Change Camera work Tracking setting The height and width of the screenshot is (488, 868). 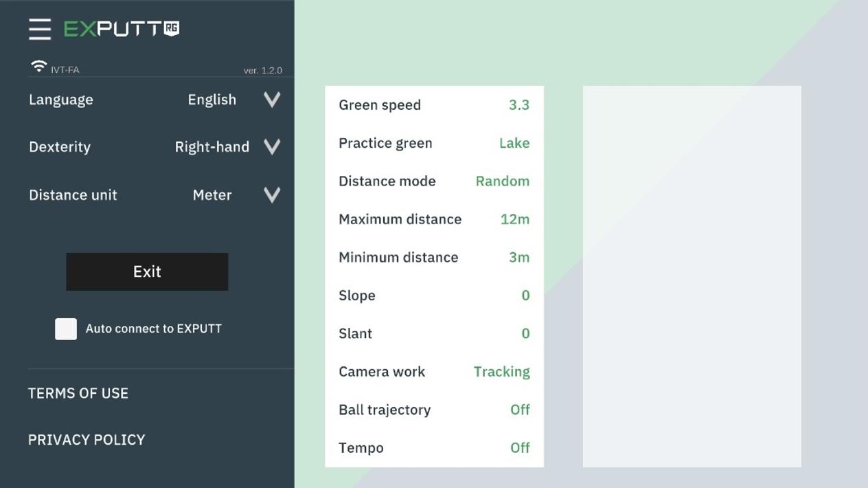coord(434,372)
